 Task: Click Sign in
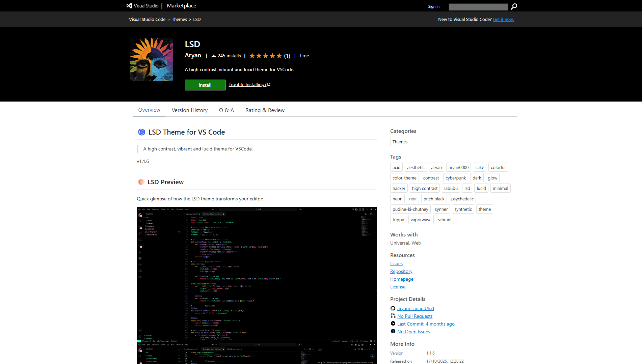point(434,6)
